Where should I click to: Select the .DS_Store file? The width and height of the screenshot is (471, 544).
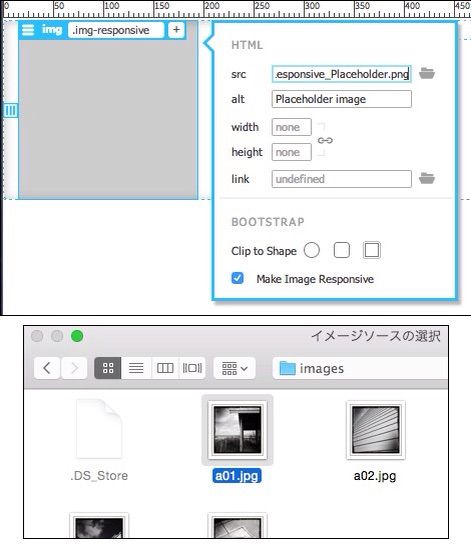pos(99,429)
